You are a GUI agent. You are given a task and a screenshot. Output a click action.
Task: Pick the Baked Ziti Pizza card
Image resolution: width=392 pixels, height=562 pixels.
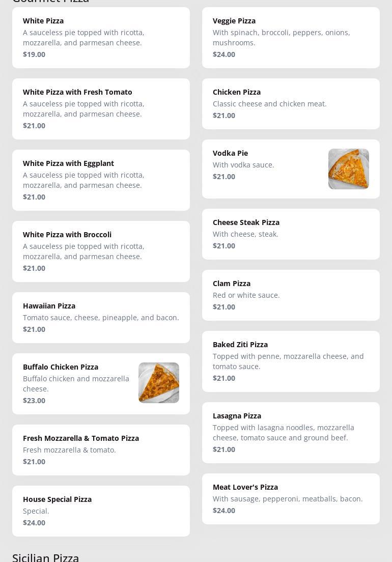(291, 361)
